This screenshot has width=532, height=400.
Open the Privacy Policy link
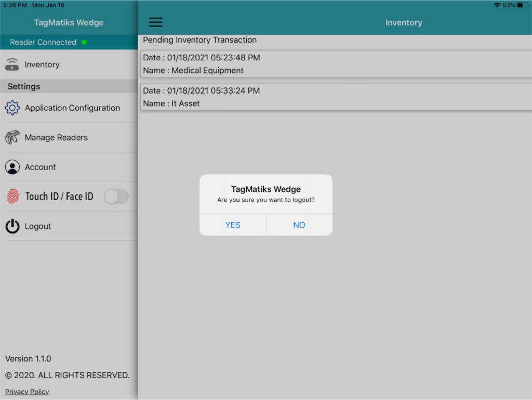27,392
